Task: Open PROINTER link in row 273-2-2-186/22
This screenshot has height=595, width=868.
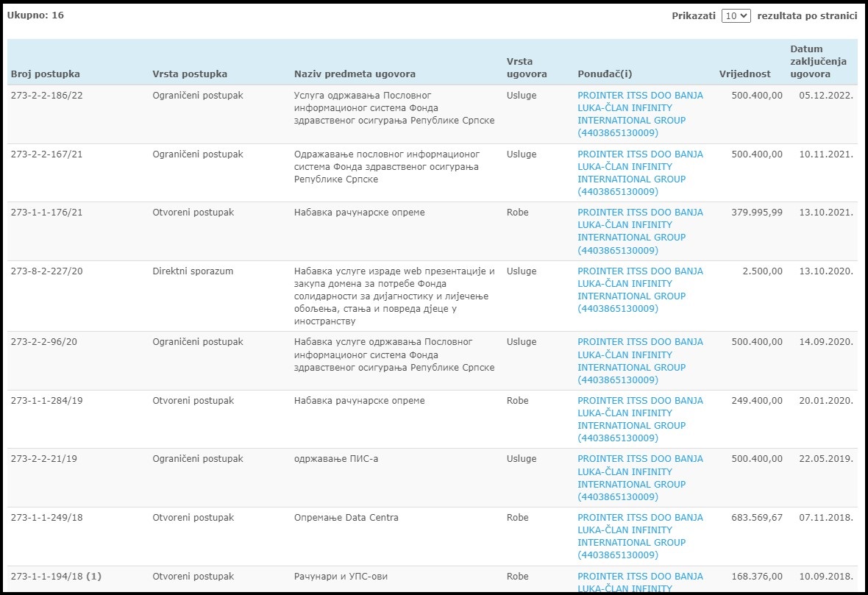Action: click(641, 114)
